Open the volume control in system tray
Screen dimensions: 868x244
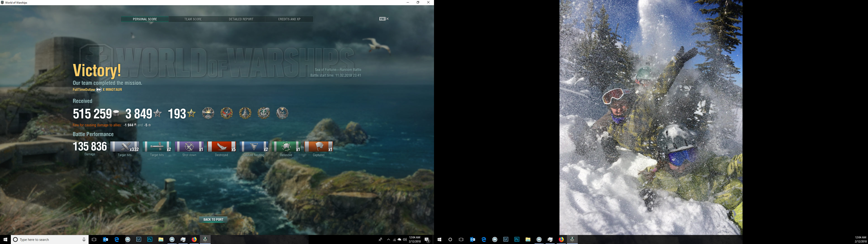[405, 240]
